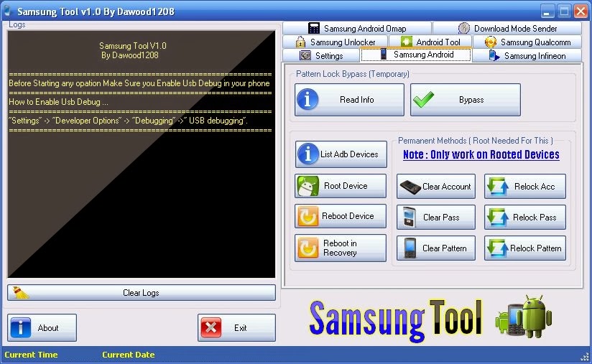Click the padlock icon on Samsung Unlocker tab
Viewport: 592px width, 364px height.
tap(300, 42)
